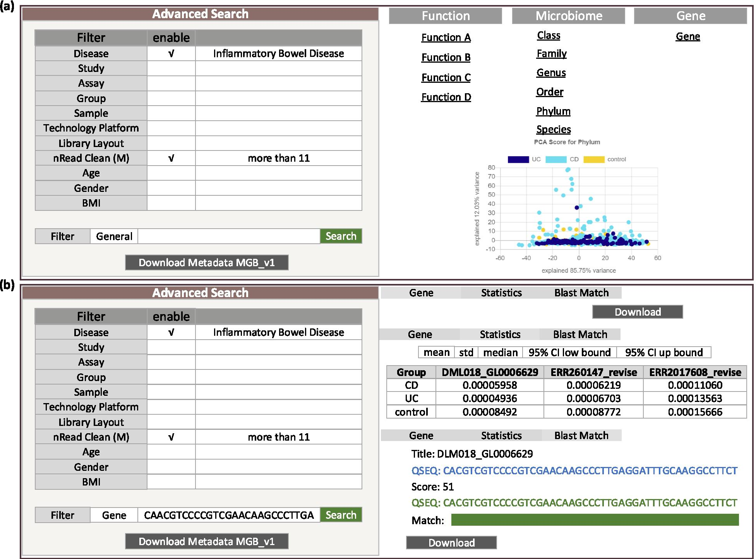Image resolution: width=756 pixels, height=559 pixels.
Task: Download Metadata MGB_v1 in panel (b)
Action: coord(207,542)
